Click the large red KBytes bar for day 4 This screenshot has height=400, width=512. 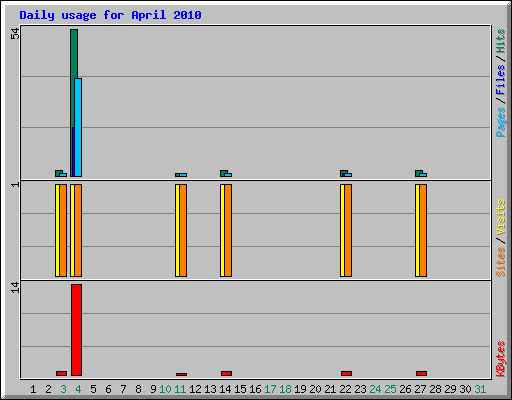coord(76,330)
